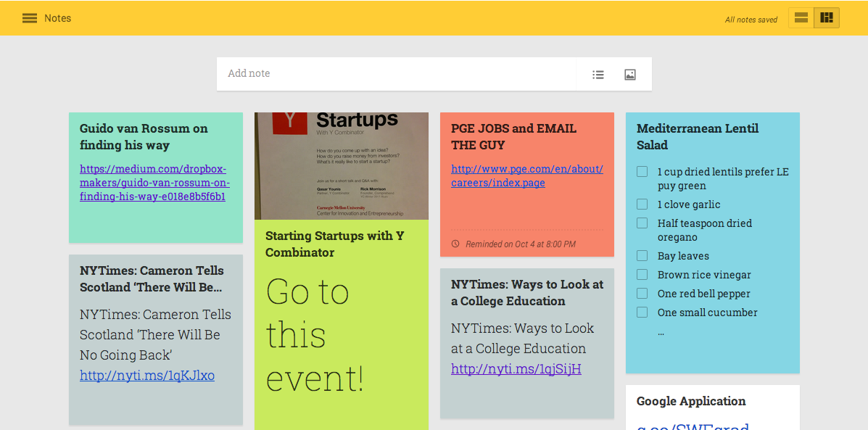Open the Startups flyer photo

(342, 166)
